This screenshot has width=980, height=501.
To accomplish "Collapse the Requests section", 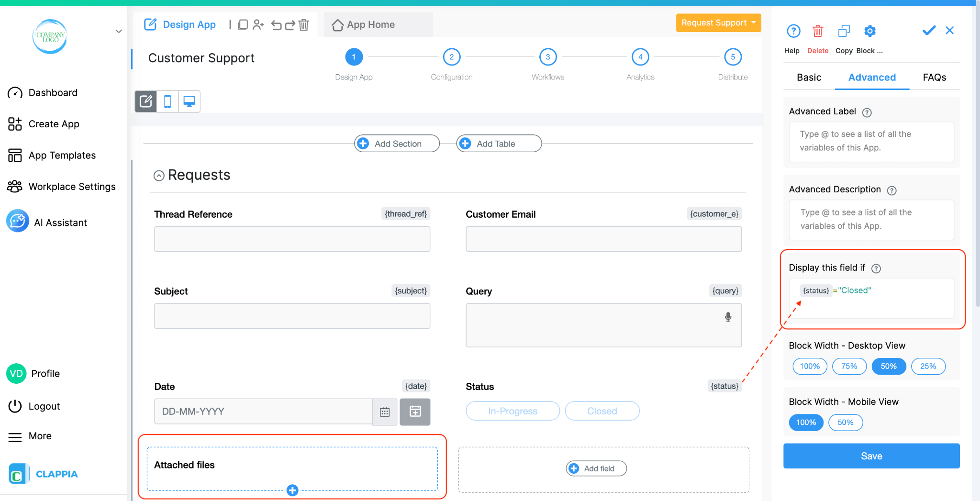I will 159,176.
